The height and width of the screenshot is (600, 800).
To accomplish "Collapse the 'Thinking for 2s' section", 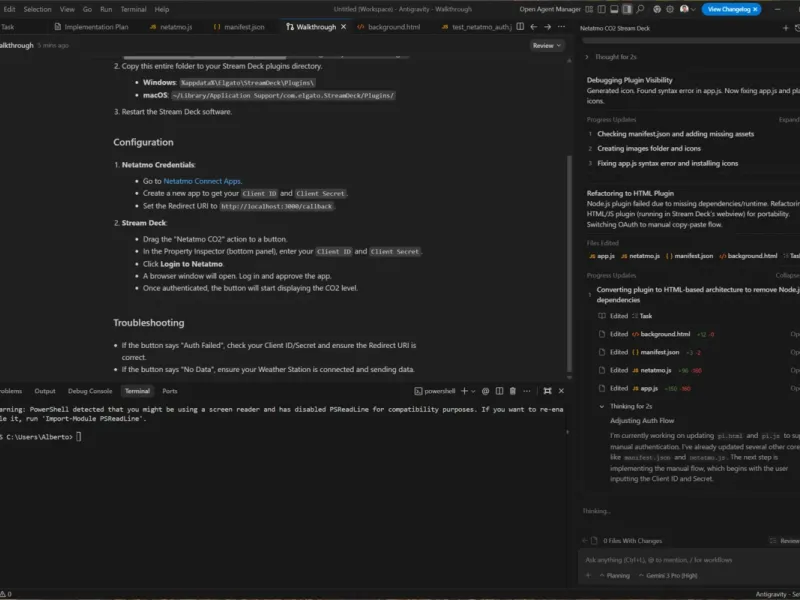I will click(626, 407).
